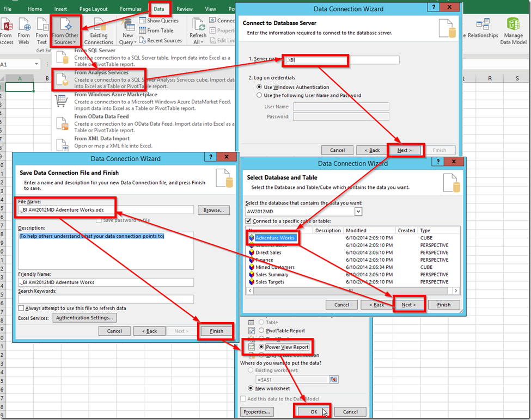The width and height of the screenshot is (531, 420).
Task: Select Use the following User Name and Password
Action: (x=259, y=95)
